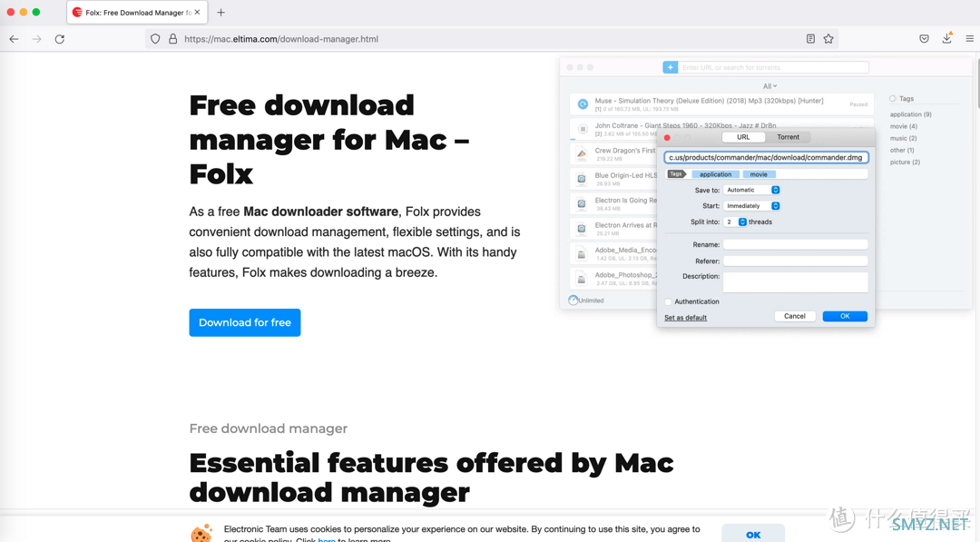This screenshot has height=542, width=980.
Task: Enable the Authentication checkbox
Action: pyautogui.click(x=668, y=302)
